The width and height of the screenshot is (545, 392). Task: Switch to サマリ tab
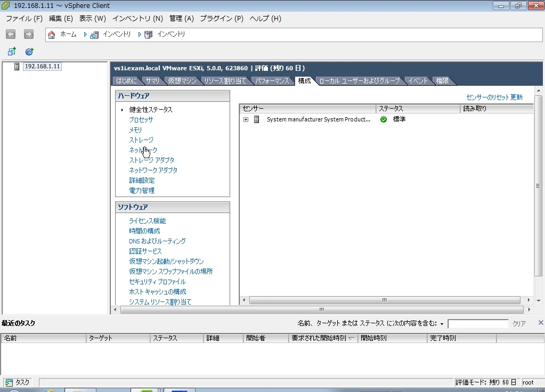tap(152, 80)
